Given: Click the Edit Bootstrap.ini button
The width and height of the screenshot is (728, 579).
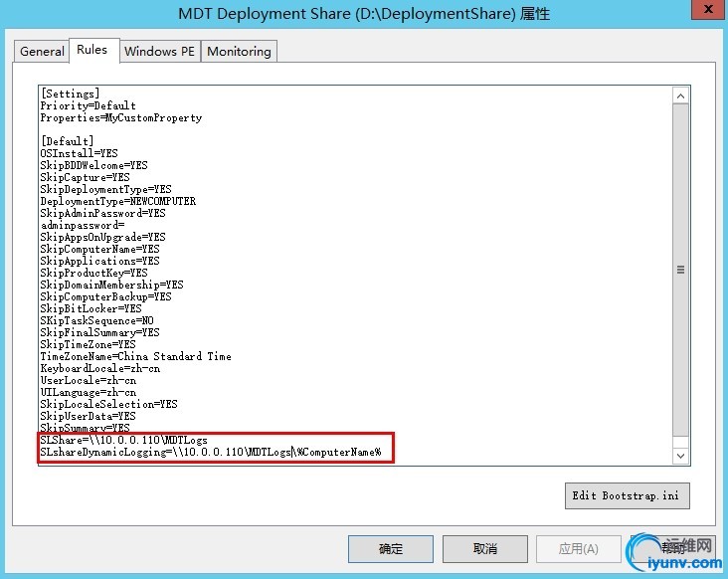Looking at the screenshot, I should [x=627, y=495].
